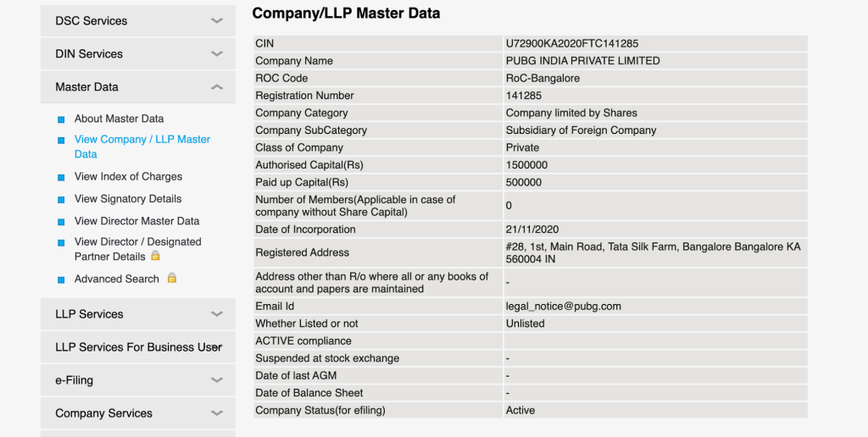
Task: Expand DSC Services using its chevron arrow
Action: [217, 21]
